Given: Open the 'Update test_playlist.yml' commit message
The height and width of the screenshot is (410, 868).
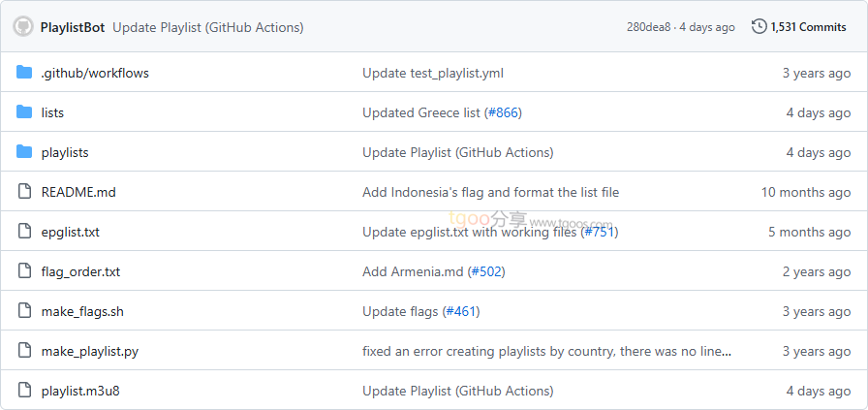Looking at the screenshot, I should pos(432,73).
